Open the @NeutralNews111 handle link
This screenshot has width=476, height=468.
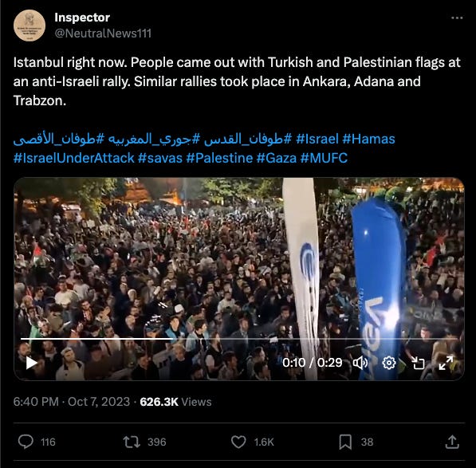click(103, 33)
